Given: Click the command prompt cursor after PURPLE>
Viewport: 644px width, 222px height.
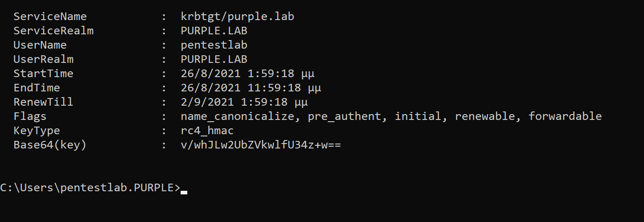Looking at the screenshot, I should point(184,191).
